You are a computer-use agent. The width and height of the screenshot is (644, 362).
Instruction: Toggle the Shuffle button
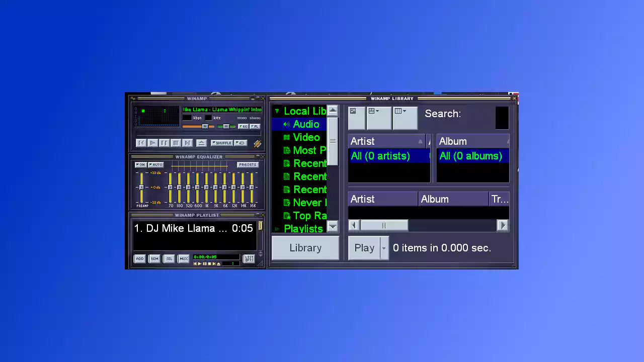[222, 143]
